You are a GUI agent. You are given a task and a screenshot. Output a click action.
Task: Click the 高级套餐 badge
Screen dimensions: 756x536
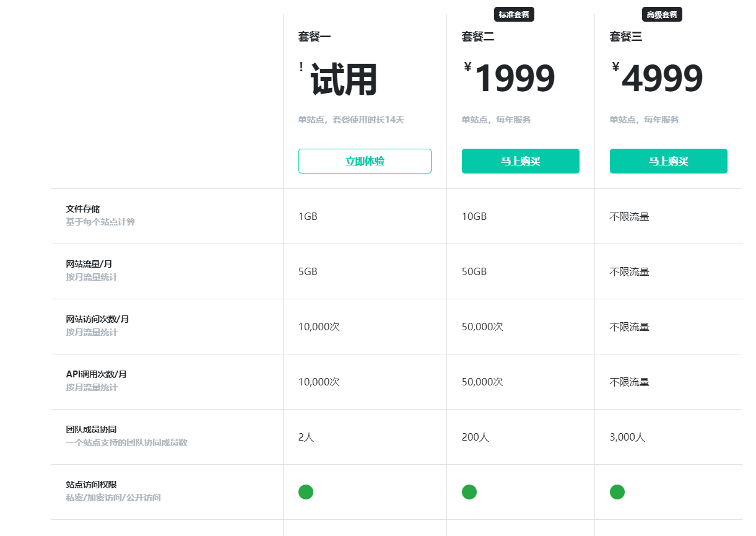(662, 14)
